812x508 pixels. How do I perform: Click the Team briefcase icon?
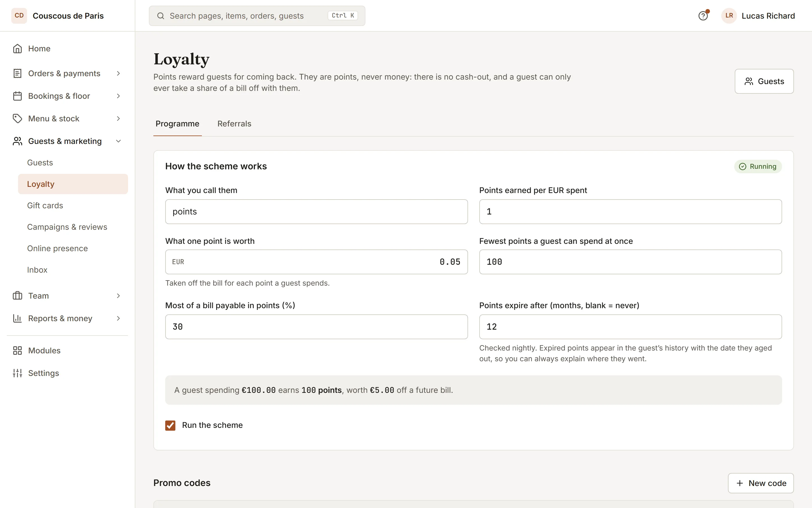[x=17, y=296]
